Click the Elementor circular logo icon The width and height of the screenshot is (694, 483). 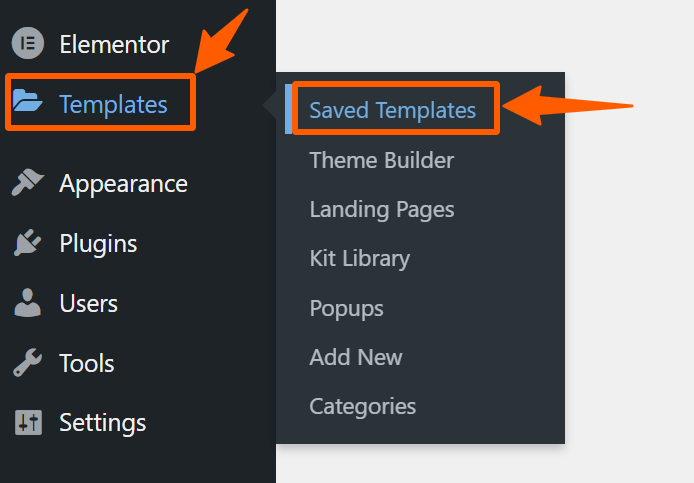tap(28, 43)
